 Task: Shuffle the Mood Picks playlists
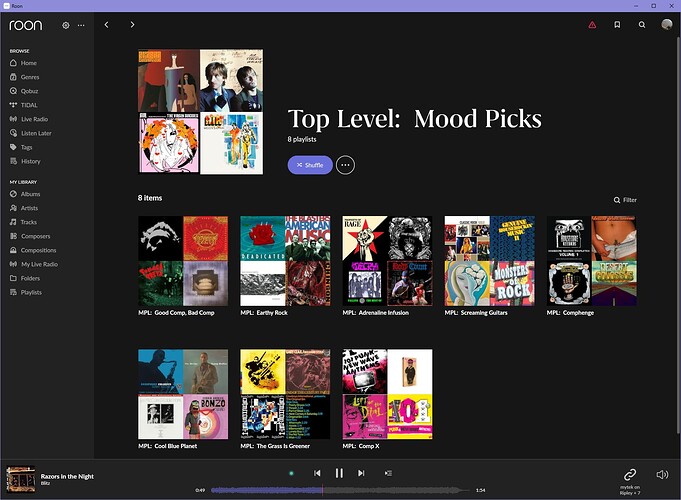(310, 165)
